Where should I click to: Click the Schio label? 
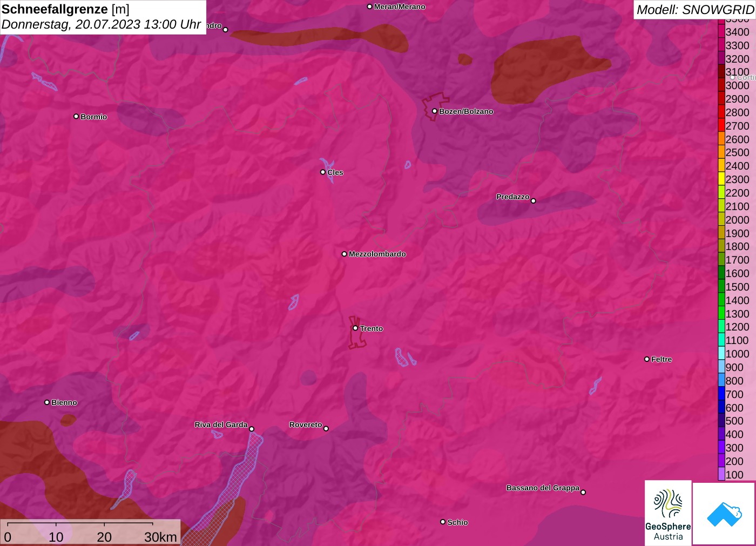coord(457,522)
